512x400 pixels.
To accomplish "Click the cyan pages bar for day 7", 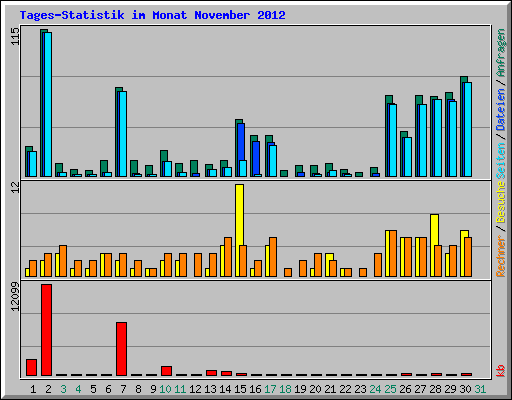I will click(x=123, y=134).
